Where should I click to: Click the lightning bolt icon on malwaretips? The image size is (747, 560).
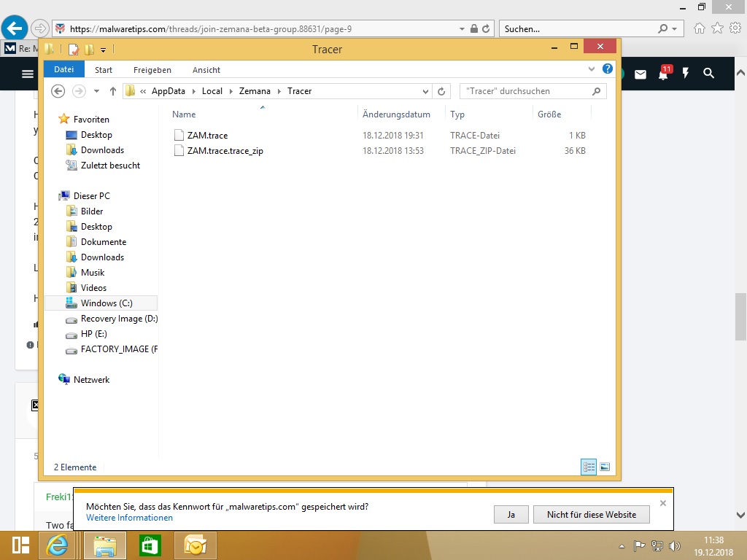click(686, 74)
